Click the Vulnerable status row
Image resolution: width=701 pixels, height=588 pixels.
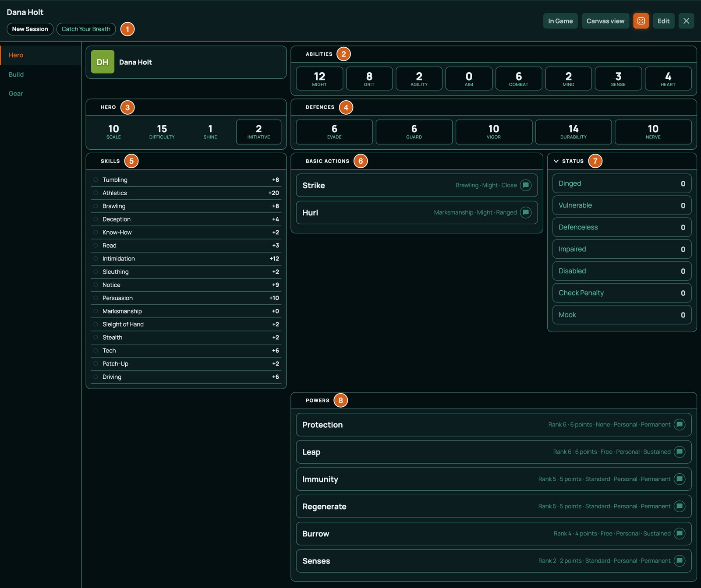click(x=622, y=205)
